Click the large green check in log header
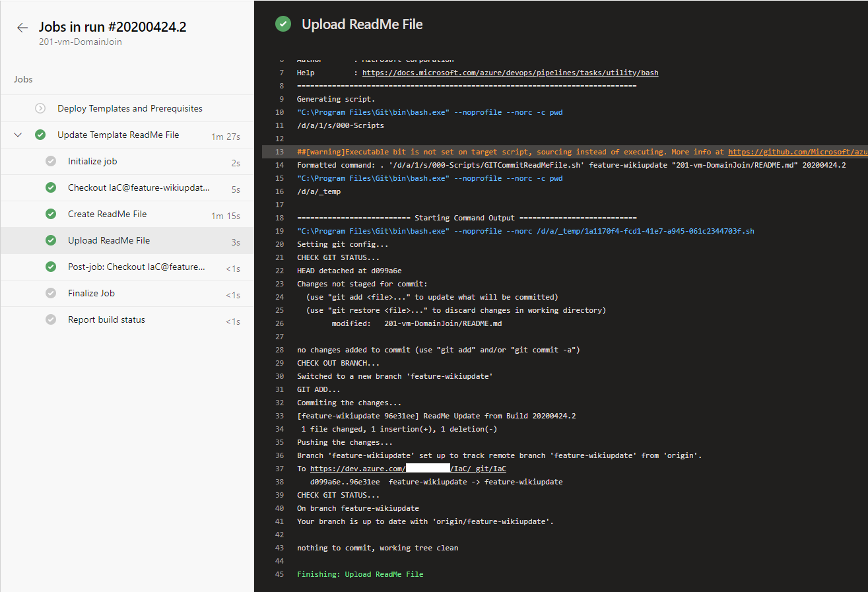868x592 pixels. tap(283, 24)
